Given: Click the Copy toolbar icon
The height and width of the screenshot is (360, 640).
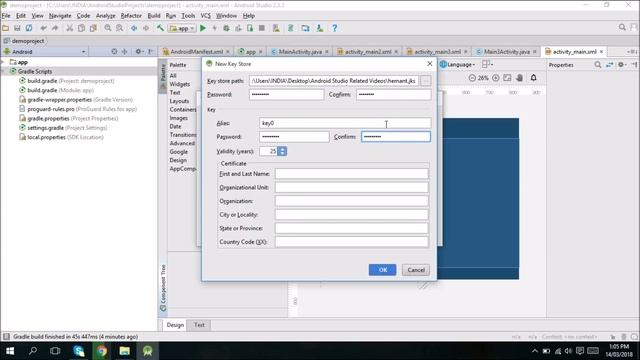Looking at the screenshot, I should 82,28.
